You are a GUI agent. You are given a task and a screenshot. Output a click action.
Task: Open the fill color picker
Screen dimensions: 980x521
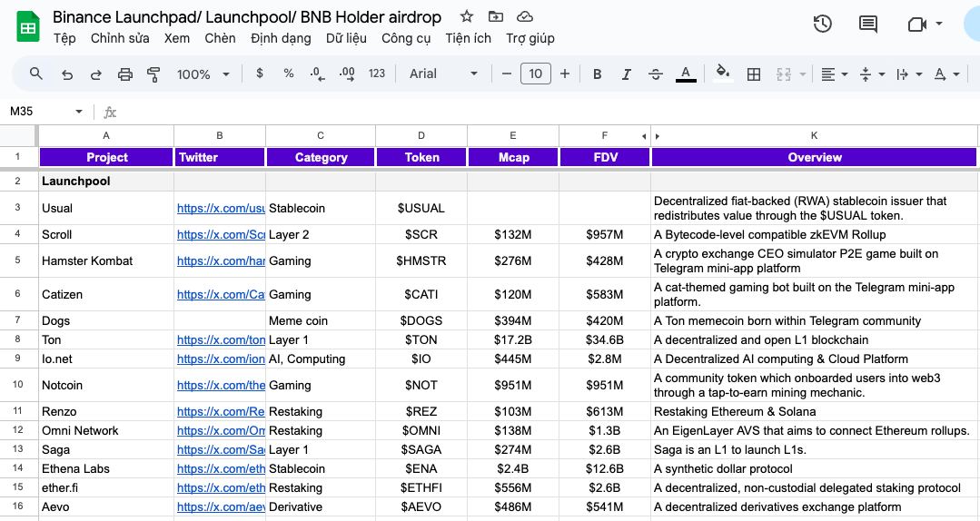click(723, 74)
